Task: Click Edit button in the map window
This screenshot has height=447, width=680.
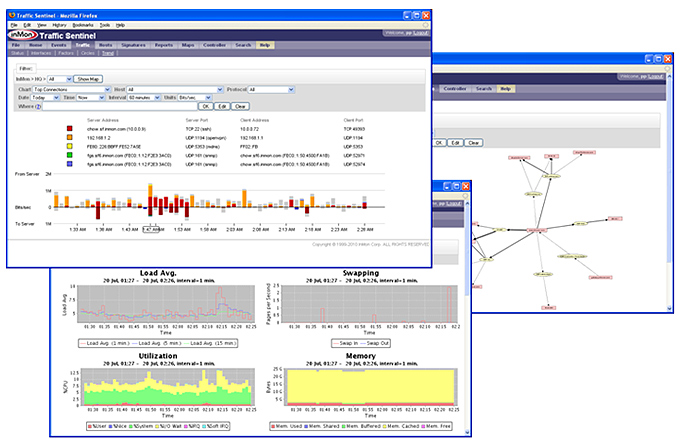Action: (x=455, y=143)
